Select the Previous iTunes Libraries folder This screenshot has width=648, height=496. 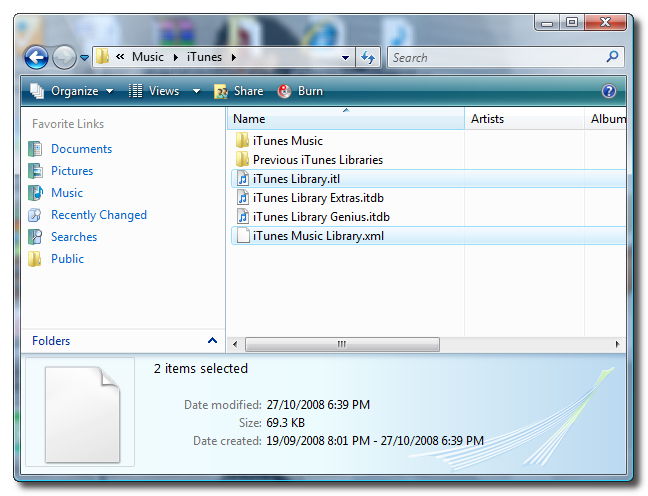(317, 160)
